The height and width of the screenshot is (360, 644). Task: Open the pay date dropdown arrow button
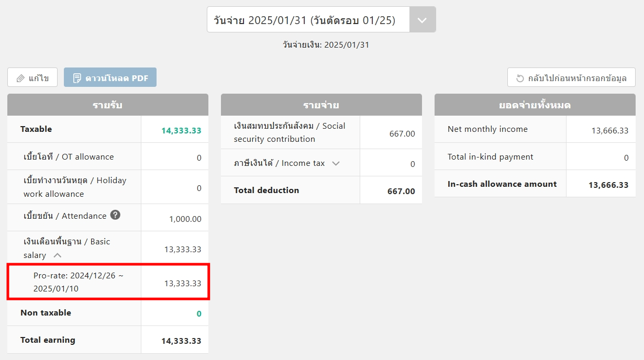(422, 20)
